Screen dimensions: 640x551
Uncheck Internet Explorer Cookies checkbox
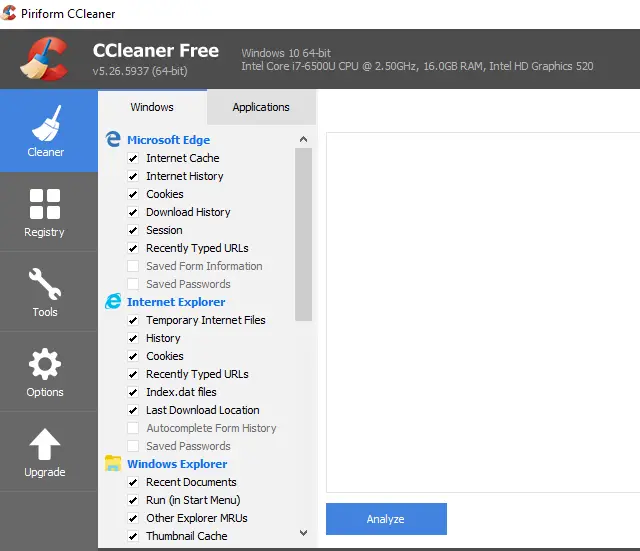click(133, 356)
